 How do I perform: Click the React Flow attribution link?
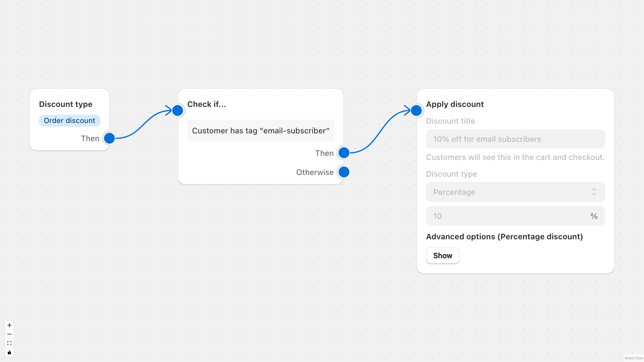634,358
